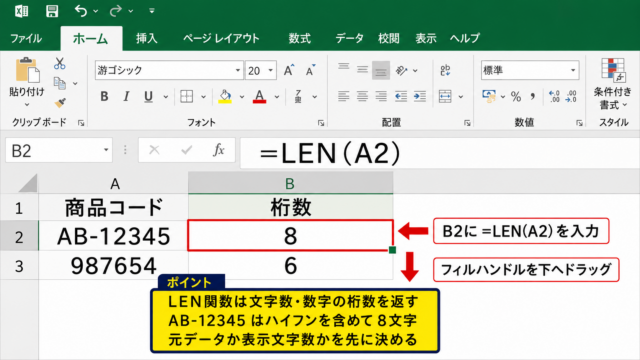Open the Undo history dropdown arrow
The width and height of the screenshot is (640, 360).
(x=96, y=11)
